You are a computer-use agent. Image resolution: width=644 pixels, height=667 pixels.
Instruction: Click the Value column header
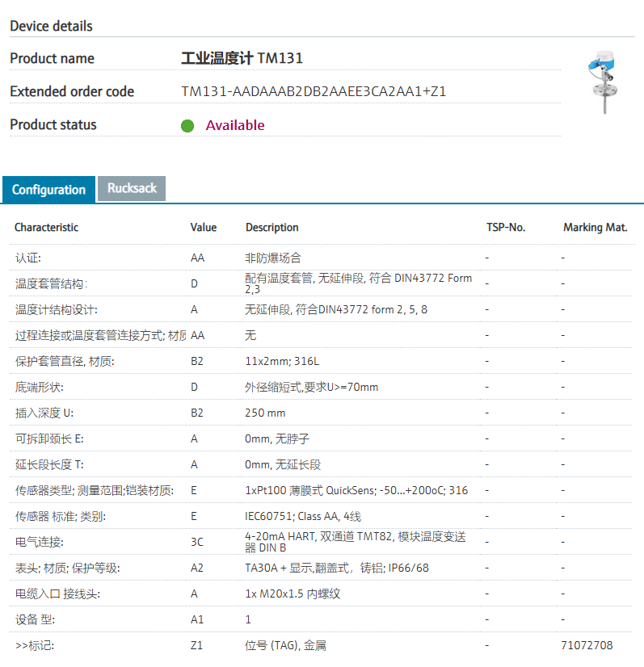pos(204,228)
